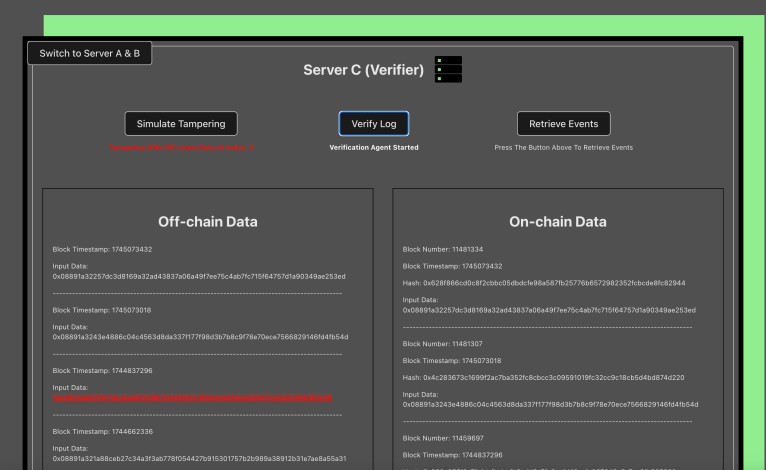This screenshot has height=470, width=766.
Task: Click off-chain Block Timestamp 1745073432
Action: coord(103,249)
